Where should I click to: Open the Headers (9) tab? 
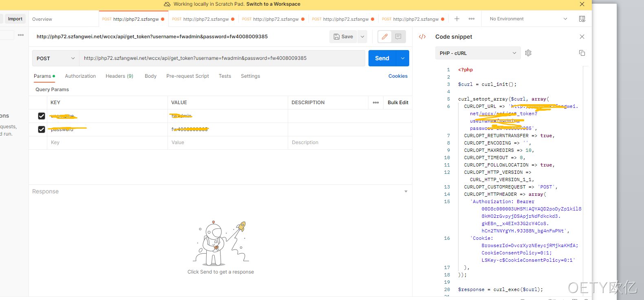(119, 76)
